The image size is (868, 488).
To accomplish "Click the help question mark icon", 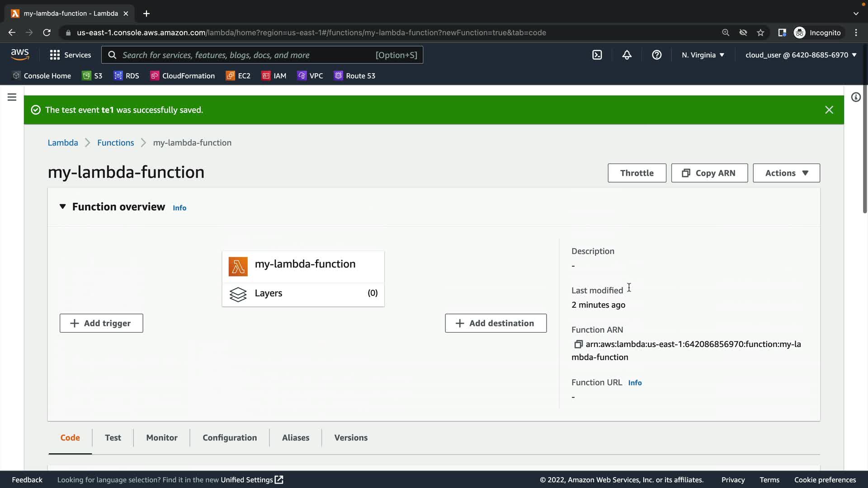I will (x=657, y=55).
